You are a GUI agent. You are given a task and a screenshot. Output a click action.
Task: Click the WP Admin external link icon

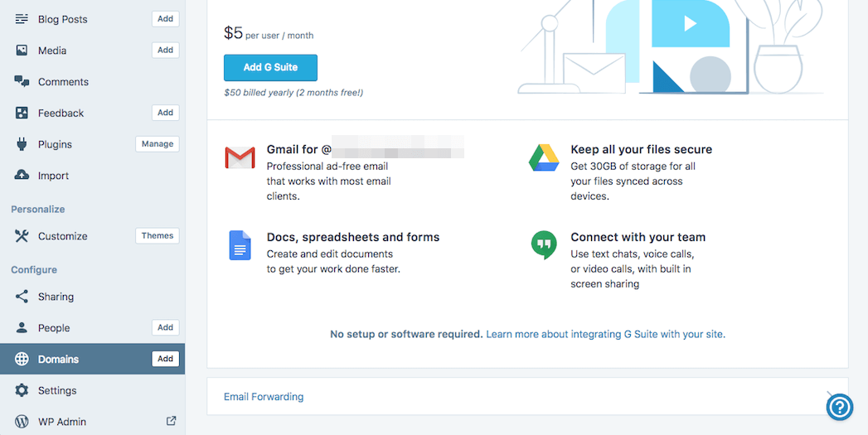point(172,421)
